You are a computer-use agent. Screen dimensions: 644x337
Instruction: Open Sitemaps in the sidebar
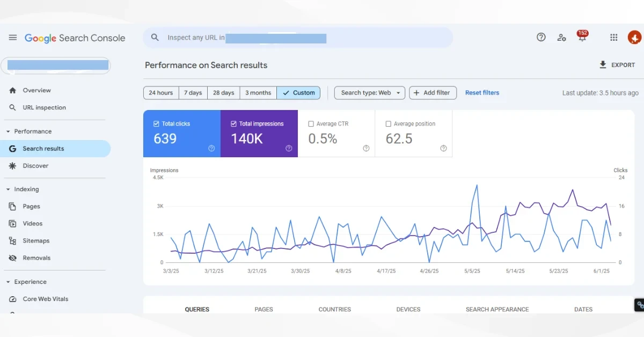36,241
